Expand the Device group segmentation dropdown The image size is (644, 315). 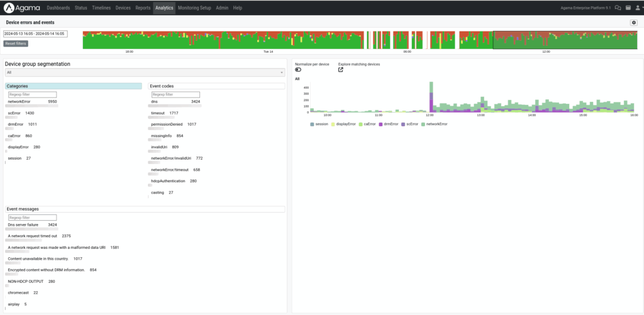145,72
